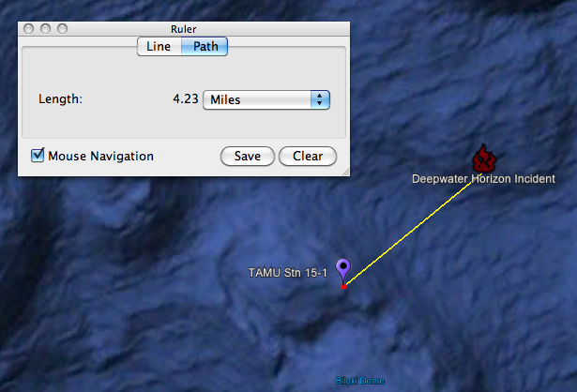Close the Ruler window

[x=28, y=29]
